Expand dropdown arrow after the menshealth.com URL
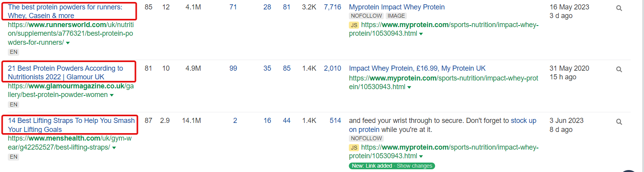The width and height of the screenshot is (644, 172). [x=114, y=148]
